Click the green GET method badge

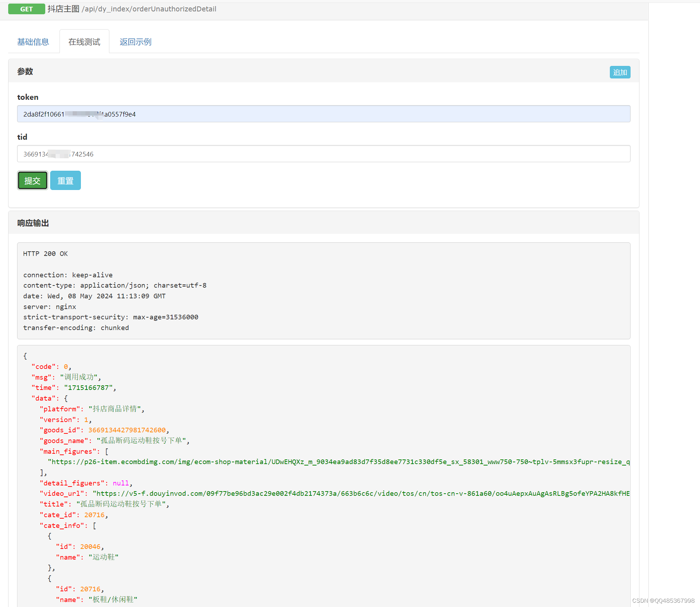click(26, 9)
